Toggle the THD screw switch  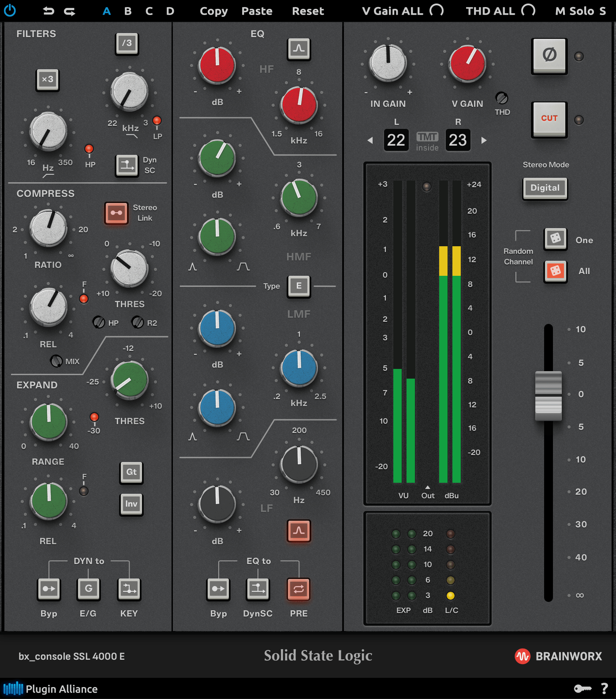[502, 98]
